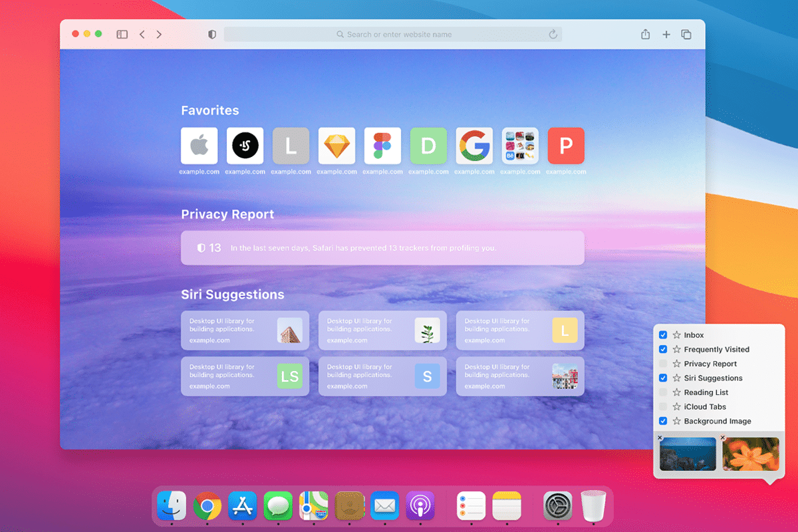The width and height of the screenshot is (798, 532).
Task: Open the Apple logo favorite
Action: click(x=199, y=146)
